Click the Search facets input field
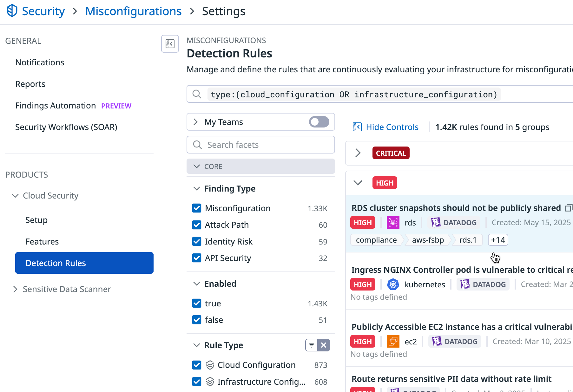The image size is (573, 392). point(261,145)
